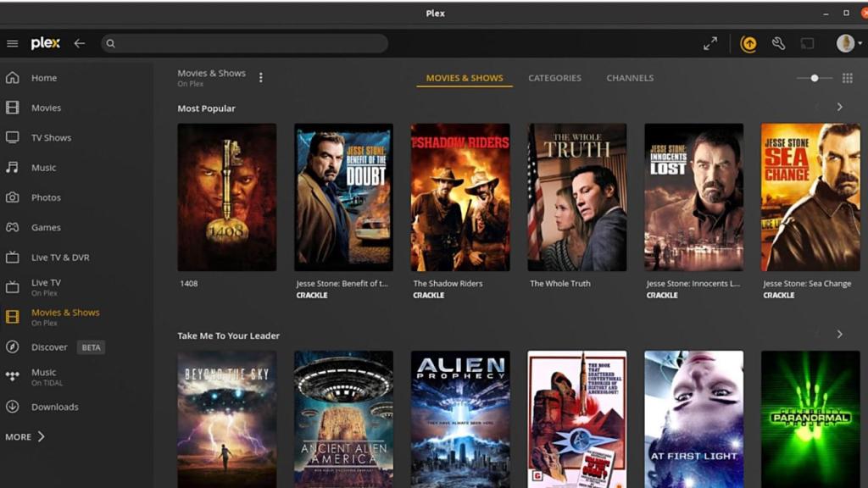The width and height of the screenshot is (868, 488).
Task: Show more Most Popular titles with right arrow
Action: [x=839, y=107]
